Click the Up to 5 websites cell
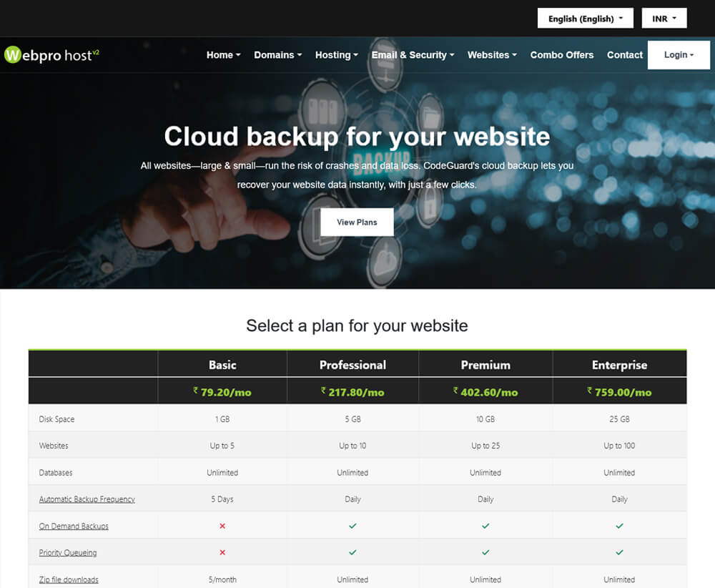715x588 pixels. pos(222,446)
